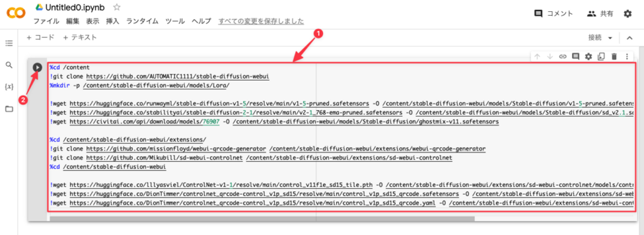
Task: Open the ファイル menu
Action: [x=46, y=21]
